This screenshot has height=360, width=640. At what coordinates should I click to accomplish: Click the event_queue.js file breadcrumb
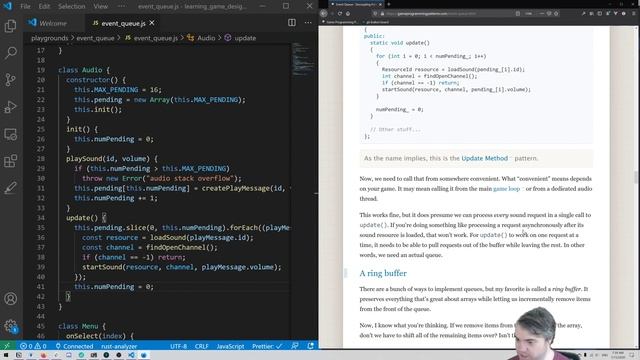(x=151, y=38)
